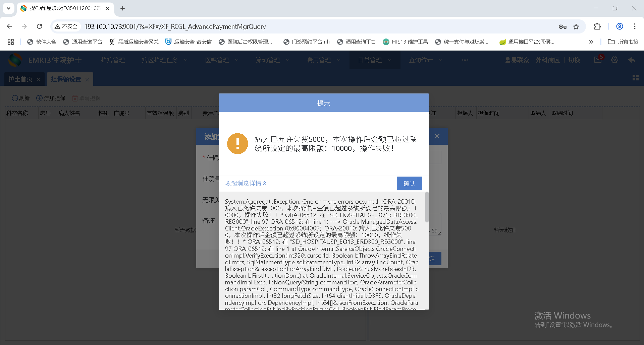Close the 护士首页 tab
644x345 pixels.
point(39,79)
